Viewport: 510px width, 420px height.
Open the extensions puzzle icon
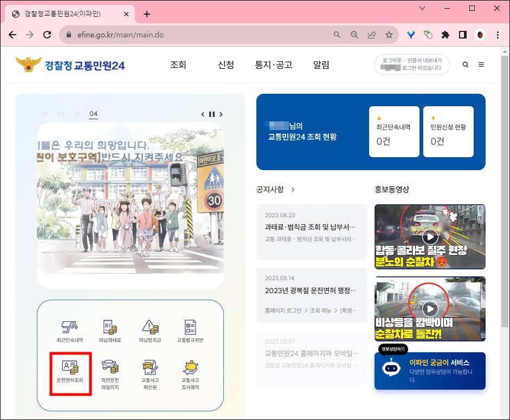point(446,35)
